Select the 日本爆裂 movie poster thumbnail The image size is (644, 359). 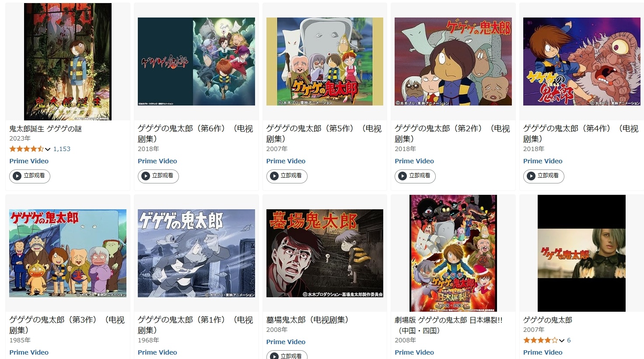point(453,253)
